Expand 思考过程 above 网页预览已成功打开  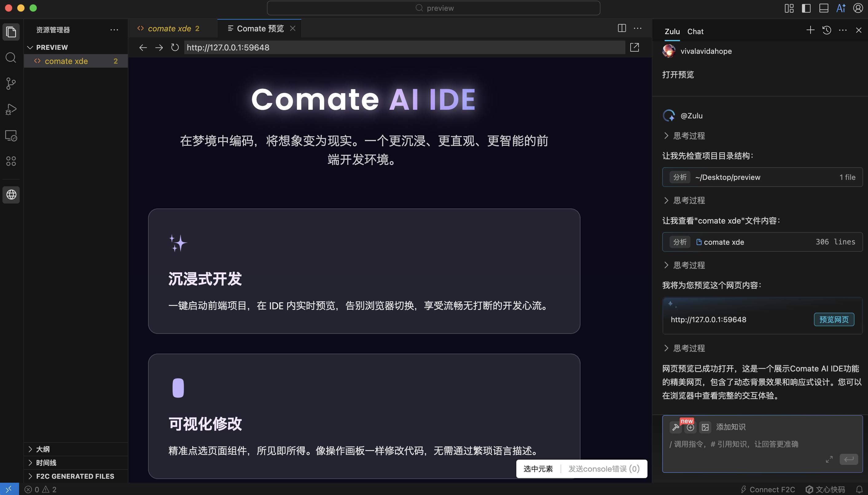(x=684, y=348)
